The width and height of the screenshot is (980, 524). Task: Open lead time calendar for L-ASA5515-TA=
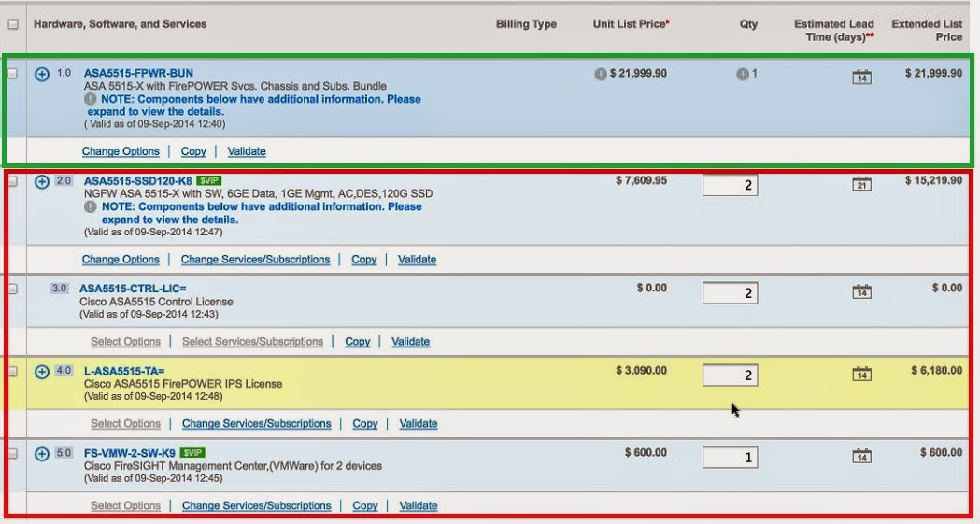pos(862,374)
